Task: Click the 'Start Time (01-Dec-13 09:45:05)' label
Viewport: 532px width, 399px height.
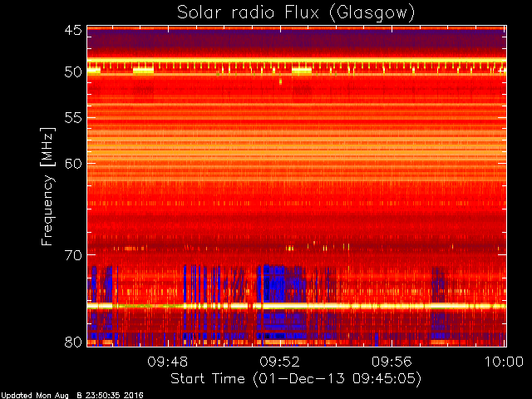Action: (296, 379)
